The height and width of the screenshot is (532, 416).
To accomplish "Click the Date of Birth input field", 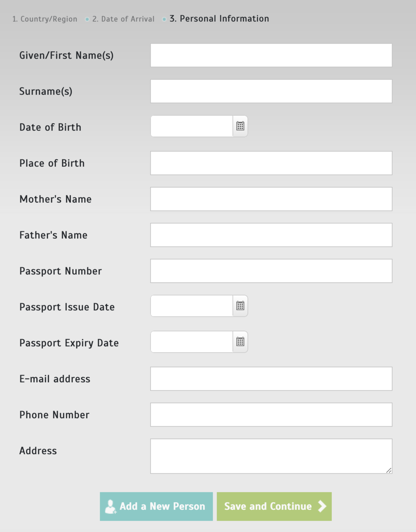I will pyautogui.click(x=191, y=126).
